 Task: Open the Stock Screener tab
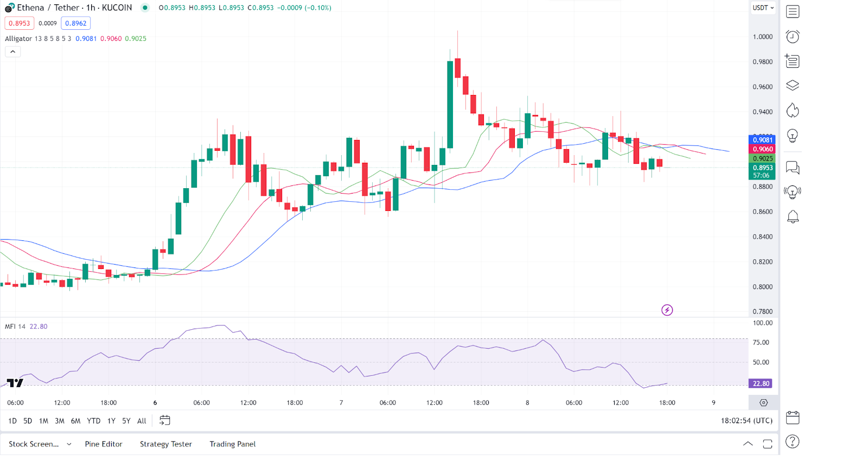34,444
